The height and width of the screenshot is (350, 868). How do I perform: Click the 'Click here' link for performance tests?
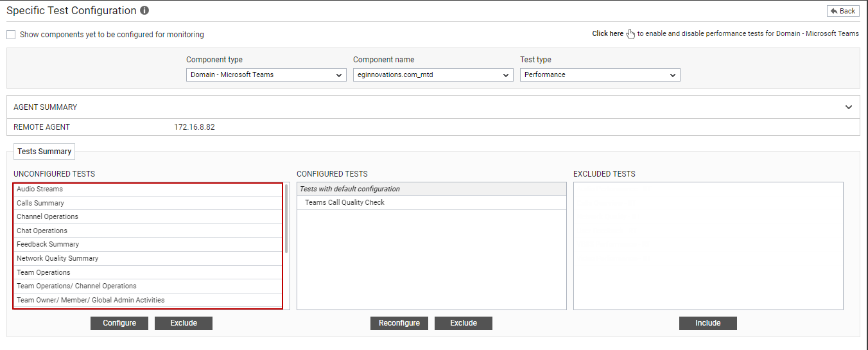(x=607, y=33)
